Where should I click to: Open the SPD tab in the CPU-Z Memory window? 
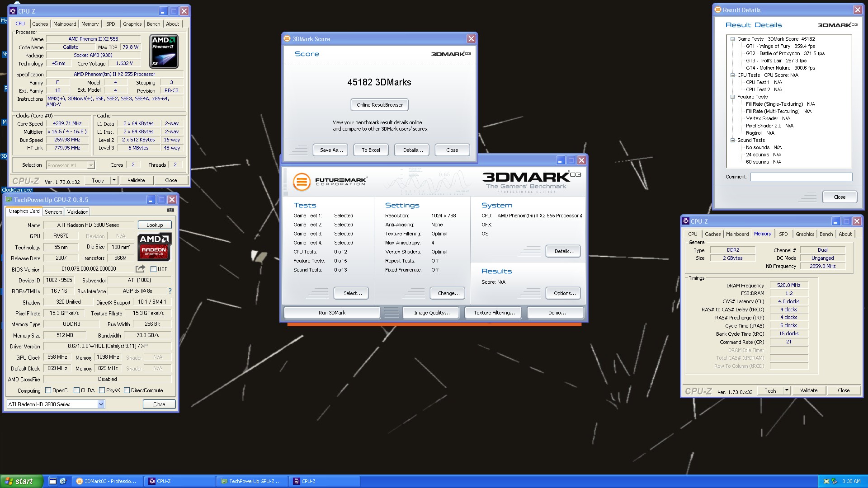(783, 234)
